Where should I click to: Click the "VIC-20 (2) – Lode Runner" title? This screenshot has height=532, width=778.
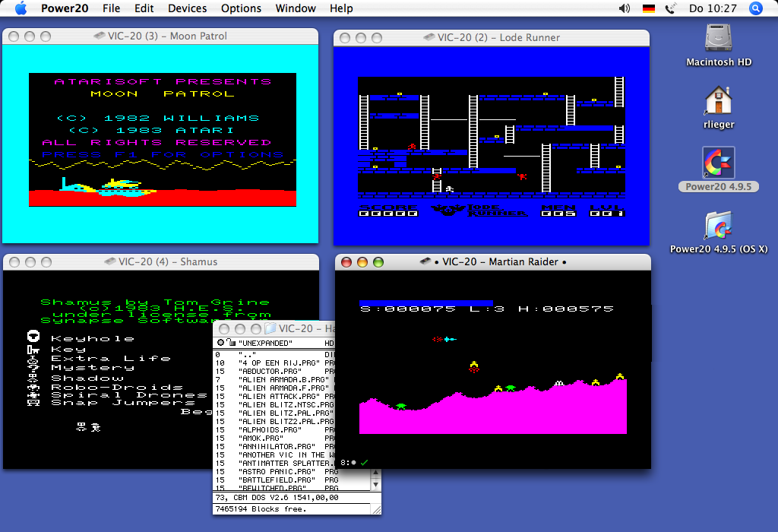tap(498, 37)
